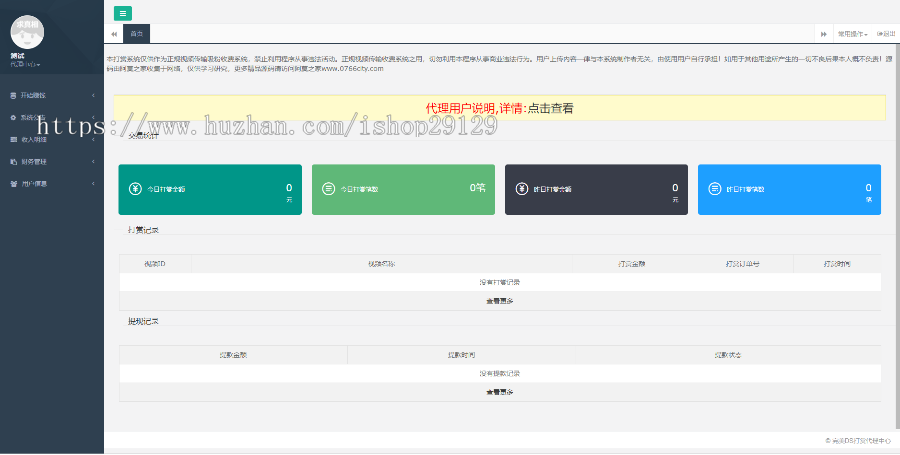This screenshot has height=455, width=900.
Task: Click the 没有打赏记录 empty row
Action: 500,282
